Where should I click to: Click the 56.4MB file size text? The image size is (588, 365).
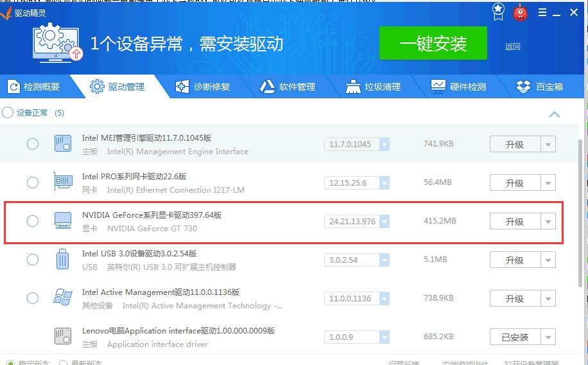point(438,182)
